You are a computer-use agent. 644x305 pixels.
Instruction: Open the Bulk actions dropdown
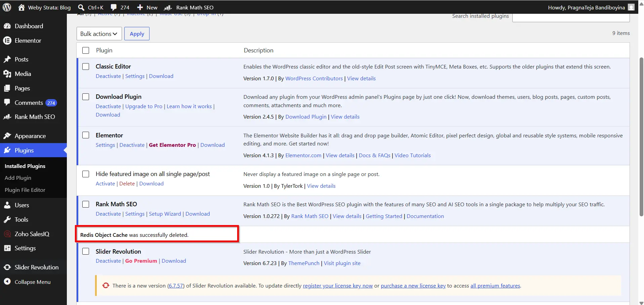(99, 34)
